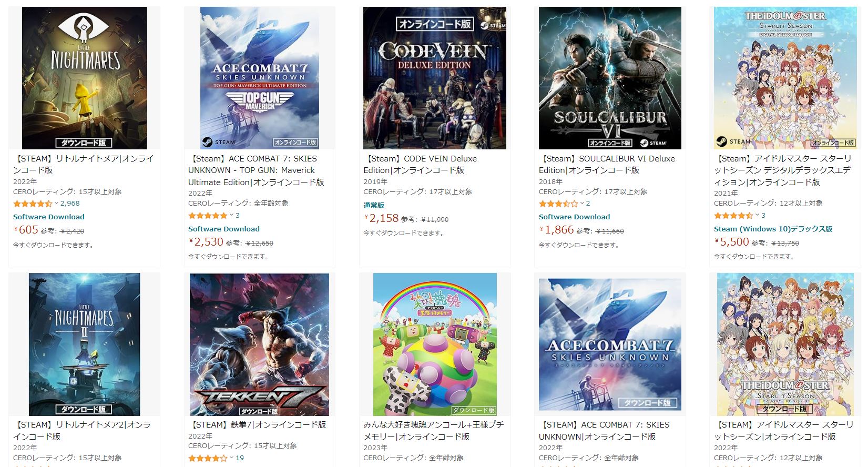Image resolution: width=868 pixels, height=467 pixels.
Task: Open CODE VEIN Deluxe Edition title link
Action: [420, 164]
